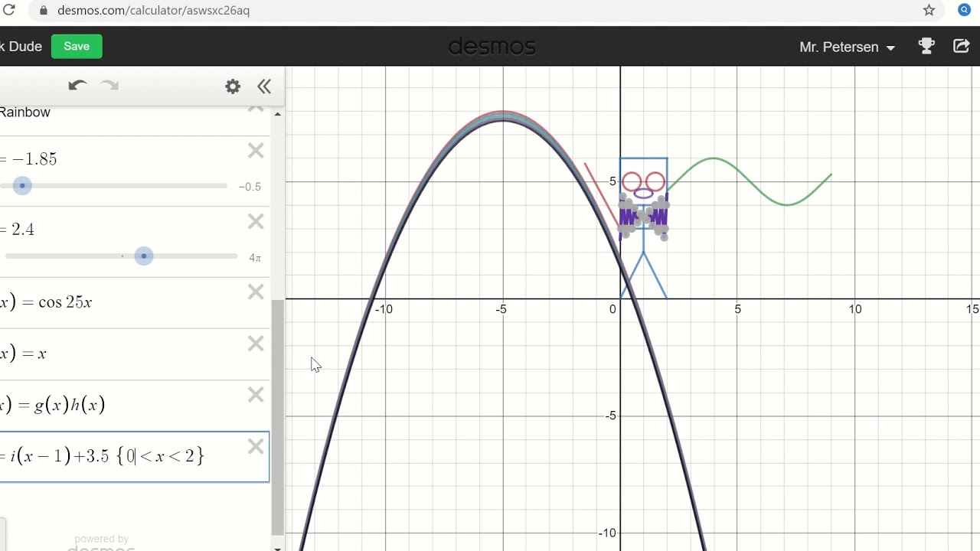Click the trophy icon in the header
Viewport: 980px width, 551px height.
point(926,47)
